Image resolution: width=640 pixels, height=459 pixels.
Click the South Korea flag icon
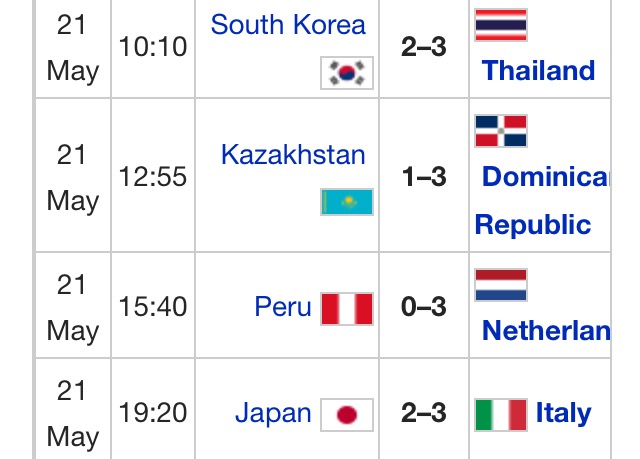point(347,73)
